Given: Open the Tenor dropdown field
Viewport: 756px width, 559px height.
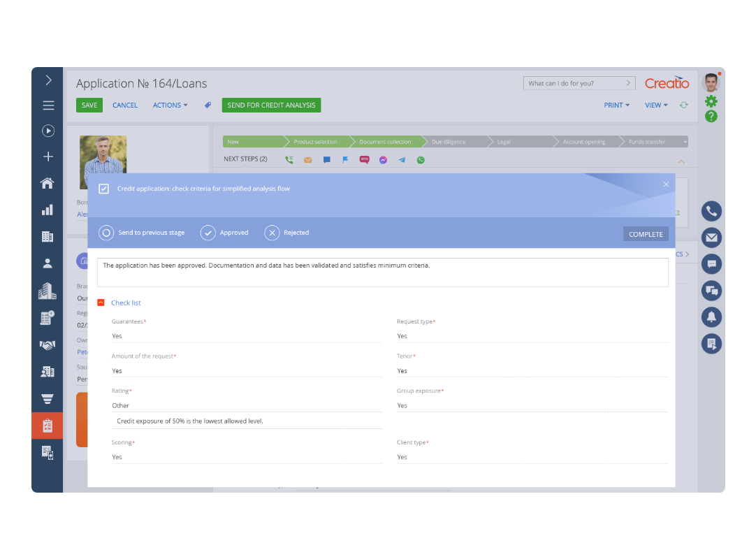Looking at the screenshot, I should coord(532,371).
